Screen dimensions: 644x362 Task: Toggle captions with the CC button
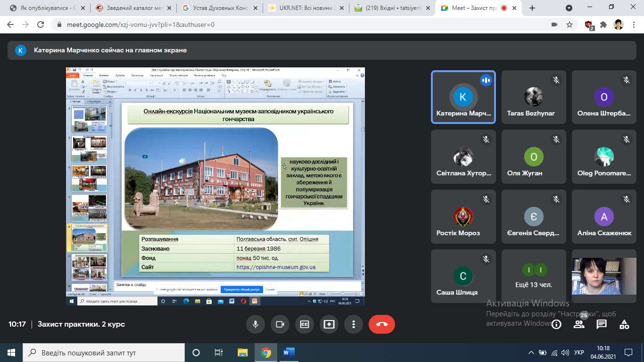tap(304, 324)
